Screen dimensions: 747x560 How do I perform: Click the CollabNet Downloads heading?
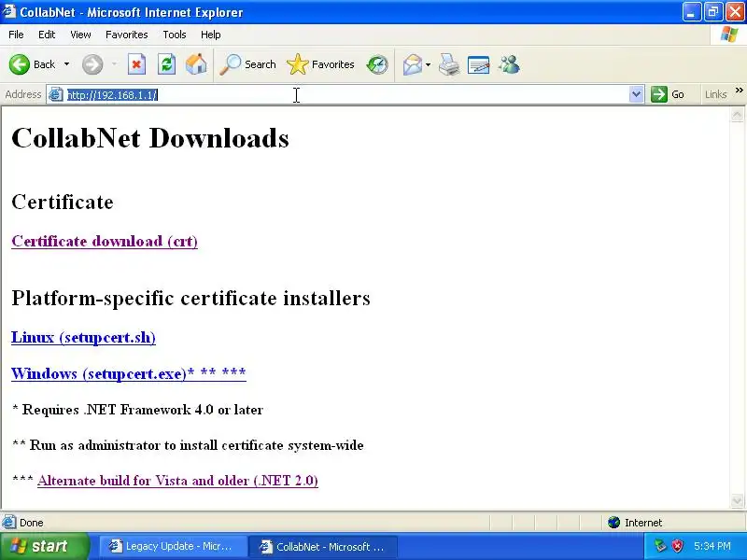pyautogui.click(x=150, y=138)
